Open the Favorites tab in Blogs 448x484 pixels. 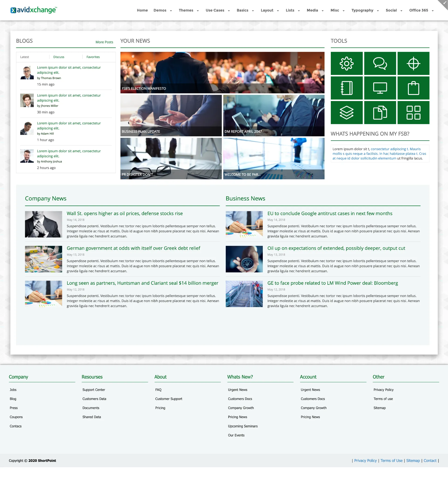point(92,57)
